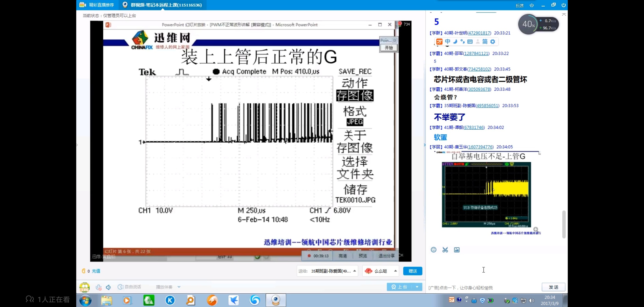
Task: Click the 赠送 gift button
Action: (x=412, y=271)
